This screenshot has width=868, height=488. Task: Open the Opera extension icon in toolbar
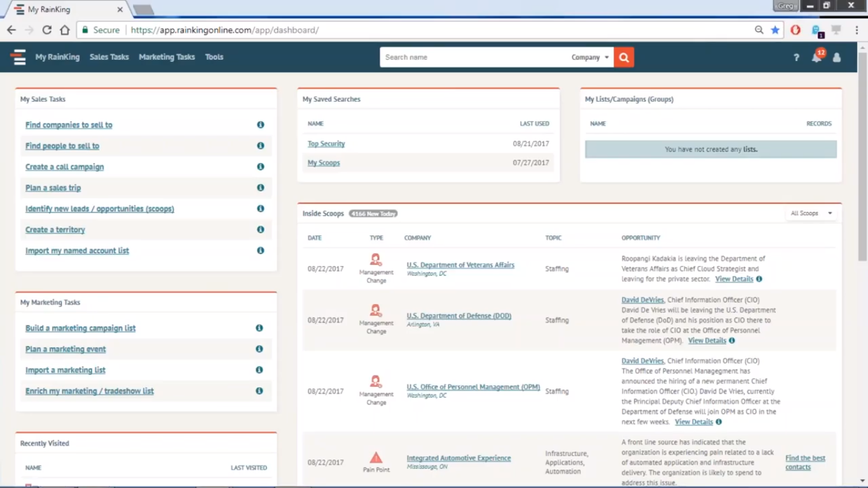coord(796,30)
